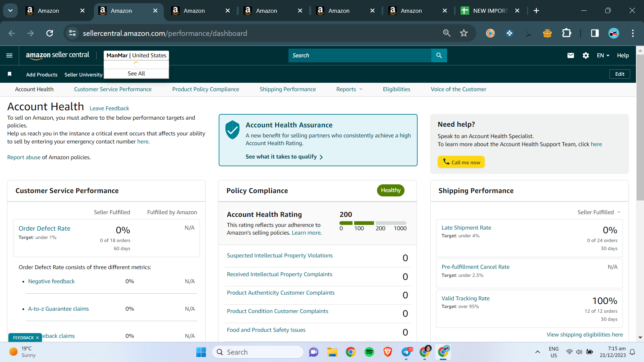Open the buyer messages envelope icon
644x362 pixels.
tap(571, 55)
